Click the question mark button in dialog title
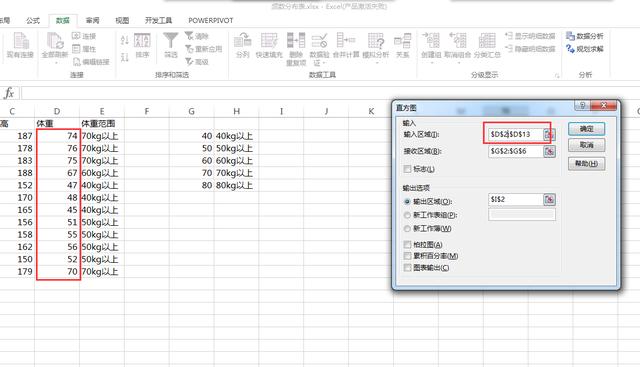The width and height of the screenshot is (640, 367). coord(582,105)
